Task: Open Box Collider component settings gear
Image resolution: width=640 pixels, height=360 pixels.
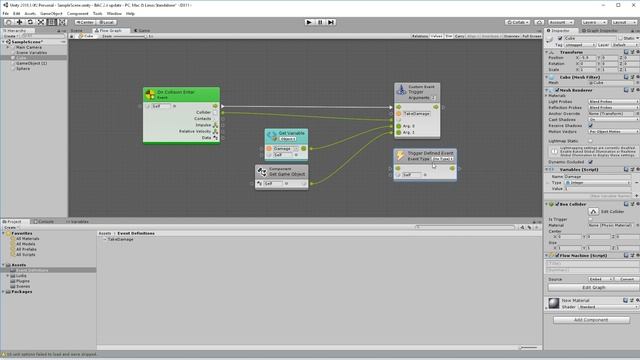Action: (x=638, y=204)
